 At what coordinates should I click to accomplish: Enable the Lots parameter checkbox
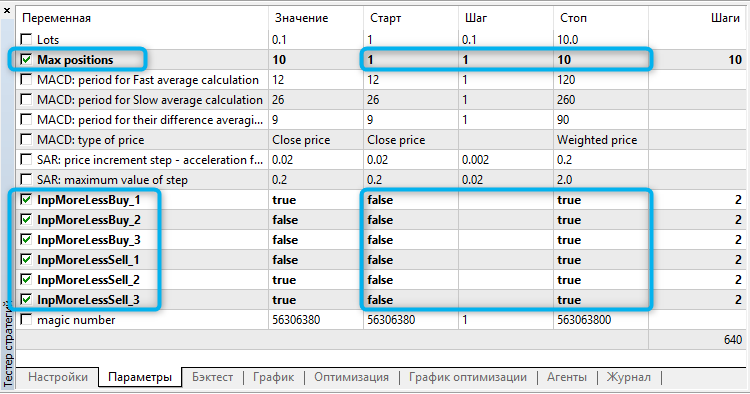pos(26,39)
